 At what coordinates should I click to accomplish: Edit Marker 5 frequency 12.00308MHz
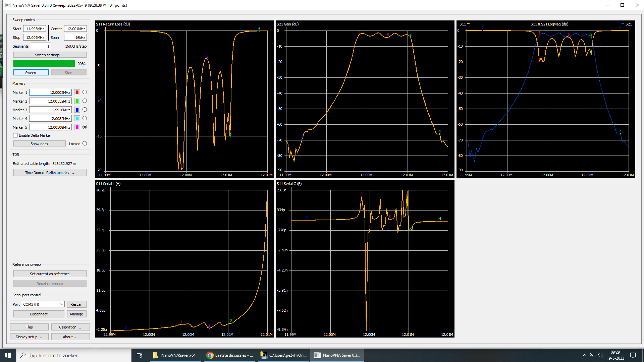50,127
